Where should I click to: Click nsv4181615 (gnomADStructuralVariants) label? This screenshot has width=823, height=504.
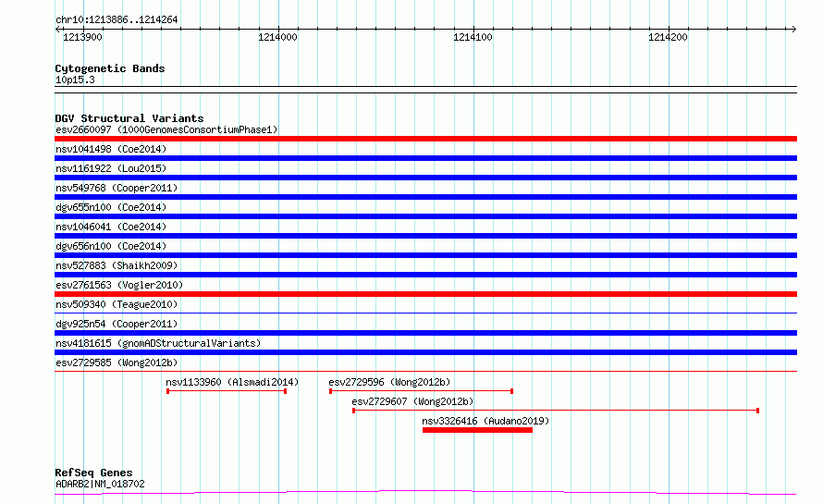coord(158,343)
